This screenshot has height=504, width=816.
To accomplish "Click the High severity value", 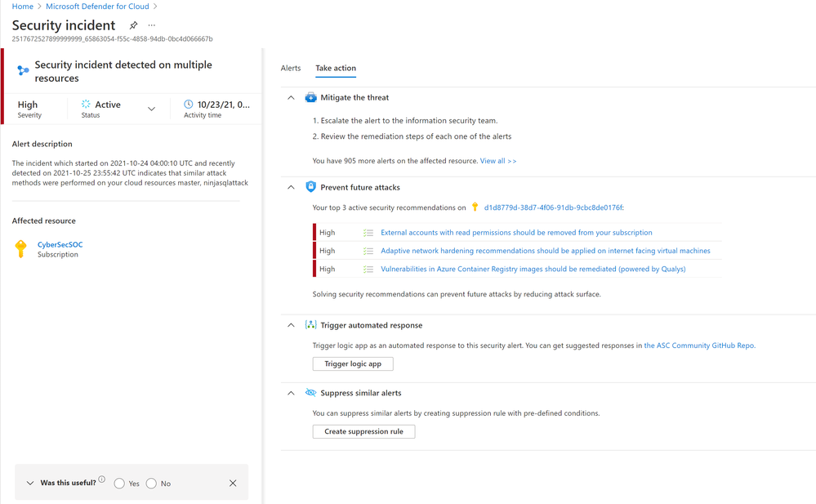I will pos(28,105).
